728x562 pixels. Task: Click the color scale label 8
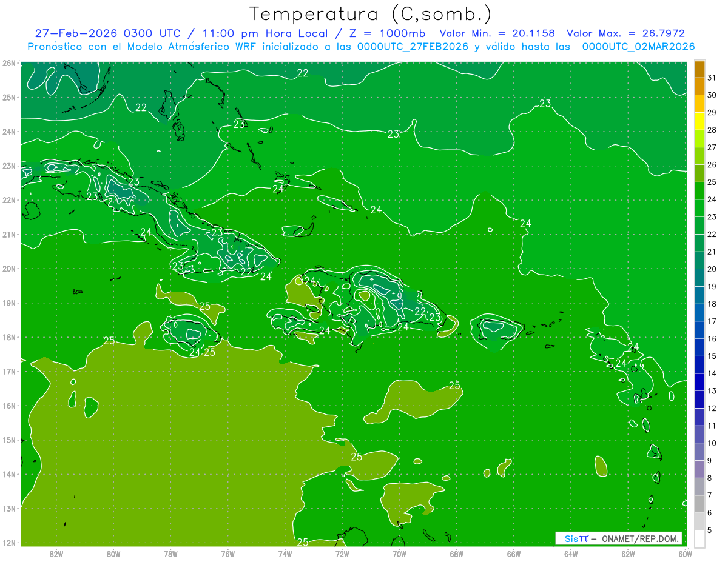pyautogui.click(x=710, y=478)
